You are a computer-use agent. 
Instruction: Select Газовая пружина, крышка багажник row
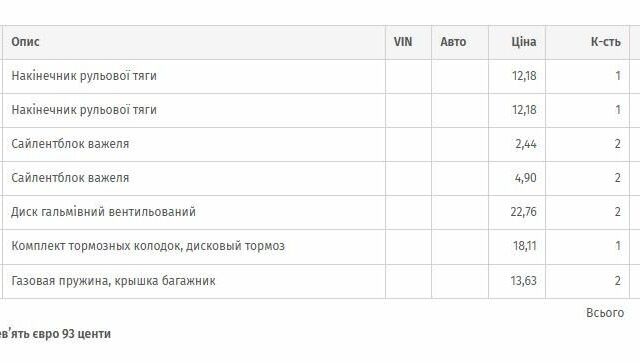(316, 281)
